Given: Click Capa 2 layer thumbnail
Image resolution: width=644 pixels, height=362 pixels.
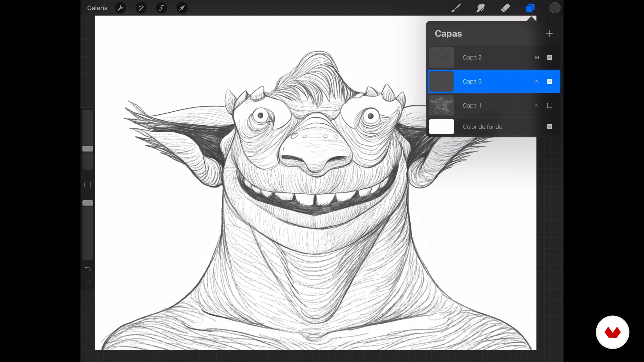Looking at the screenshot, I should coord(441,57).
